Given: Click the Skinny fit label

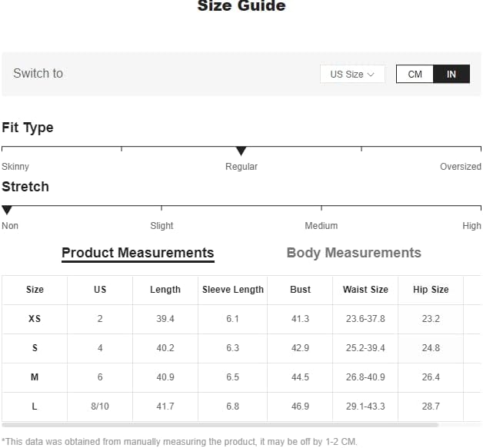Looking at the screenshot, I should point(15,167).
